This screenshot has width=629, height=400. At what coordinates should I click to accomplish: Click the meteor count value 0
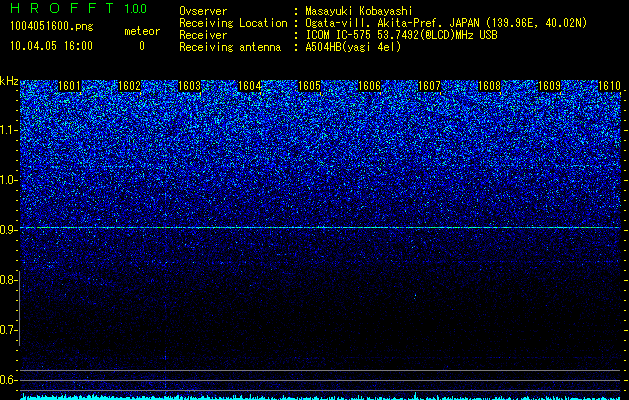coord(142,46)
